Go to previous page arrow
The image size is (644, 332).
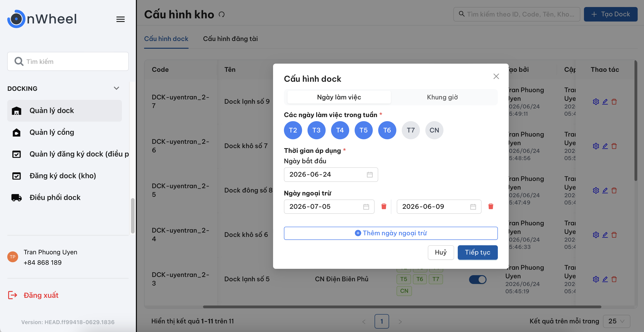tap(364, 322)
